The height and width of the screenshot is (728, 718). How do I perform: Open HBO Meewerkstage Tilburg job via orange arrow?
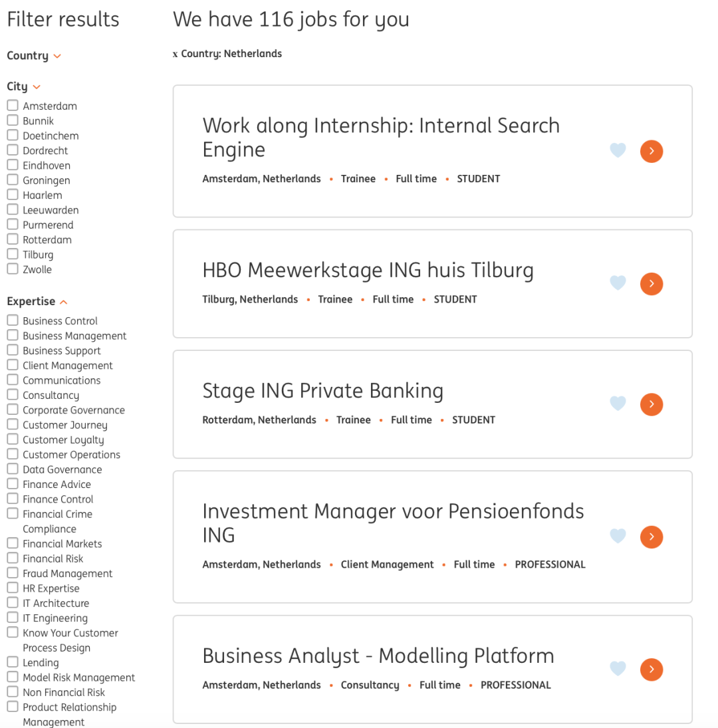[x=652, y=284]
